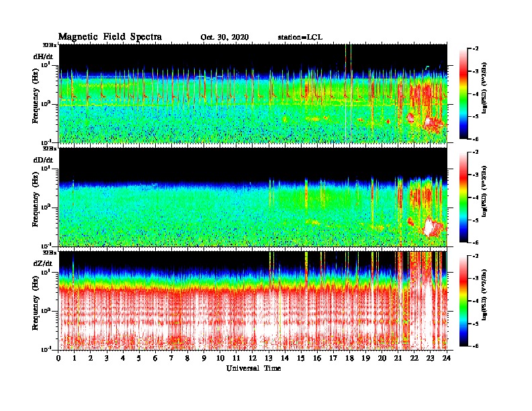532x411 pixels.
Task: Click the hour "14" tick label
Action: (285, 358)
